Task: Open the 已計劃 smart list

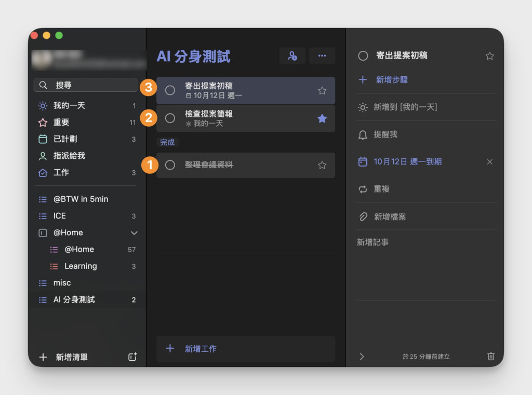Action: pyautogui.click(x=87, y=139)
